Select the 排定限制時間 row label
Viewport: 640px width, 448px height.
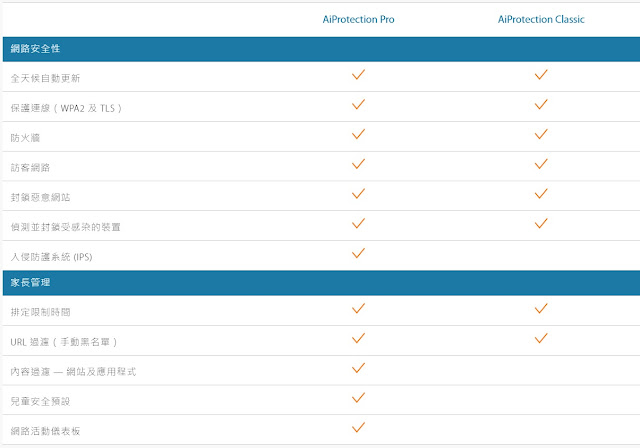[40, 312]
